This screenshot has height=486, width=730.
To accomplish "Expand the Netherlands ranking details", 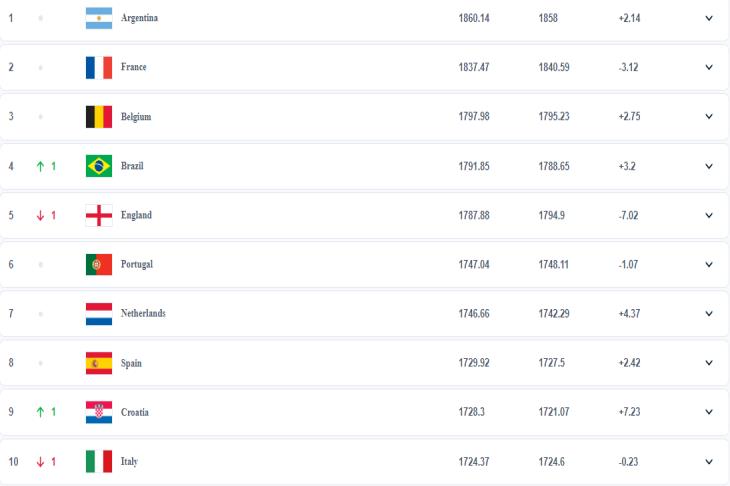I will pyautogui.click(x=709, y=314).
